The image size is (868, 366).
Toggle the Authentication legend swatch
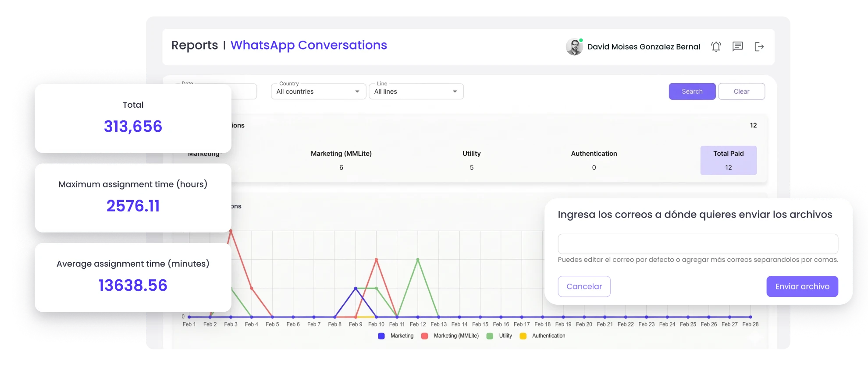523,336
